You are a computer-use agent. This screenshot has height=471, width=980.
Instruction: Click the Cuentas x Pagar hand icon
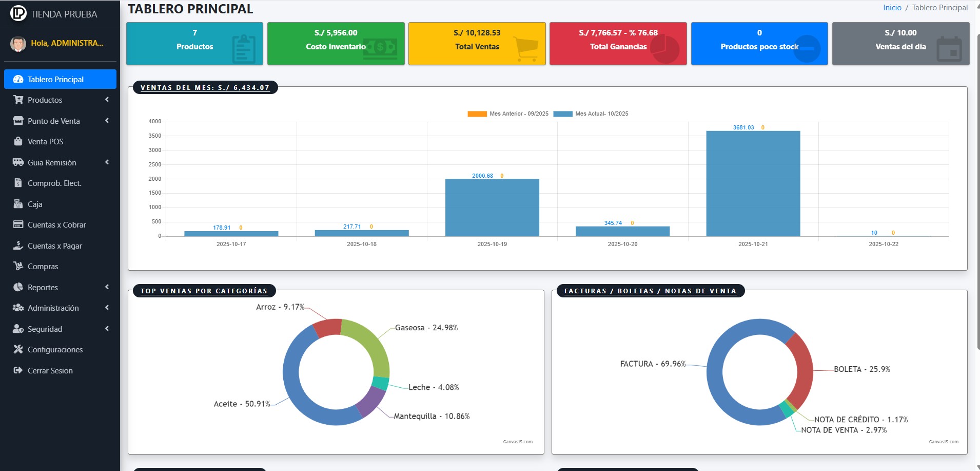[x=18, y=246]
